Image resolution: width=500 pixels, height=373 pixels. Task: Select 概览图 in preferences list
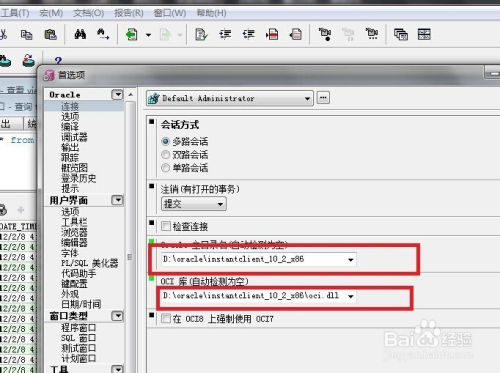(x=74, y=168)
